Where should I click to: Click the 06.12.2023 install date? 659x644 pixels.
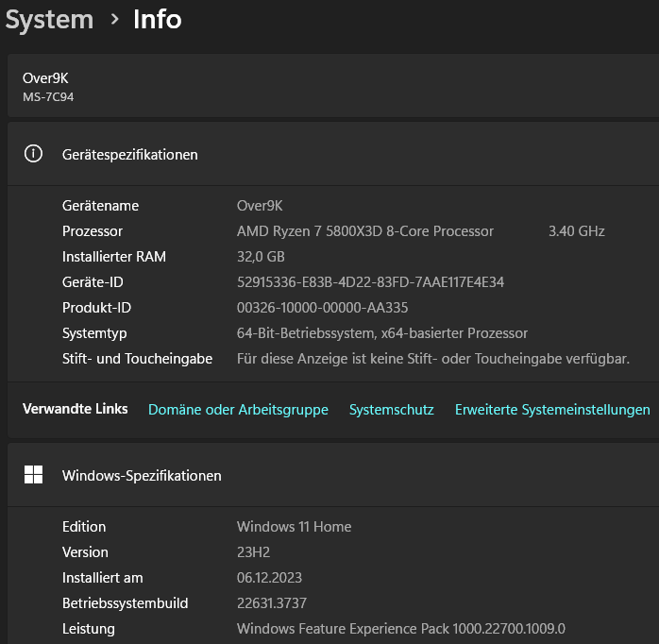(x=269, y=578)
